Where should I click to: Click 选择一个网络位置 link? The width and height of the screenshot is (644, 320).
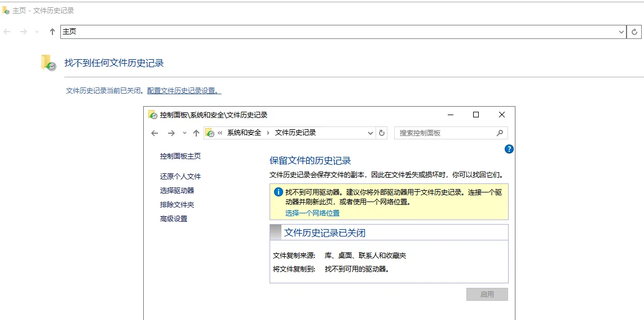pos(312,213)
